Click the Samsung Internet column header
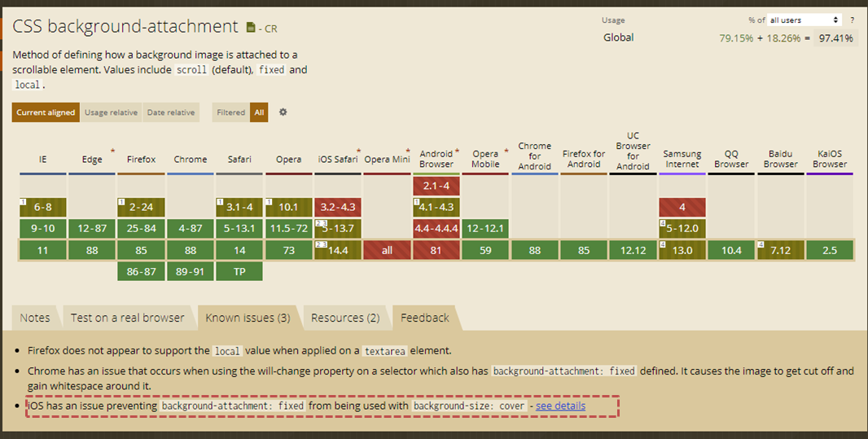The image size is (868, 439). tap(682, 159)
